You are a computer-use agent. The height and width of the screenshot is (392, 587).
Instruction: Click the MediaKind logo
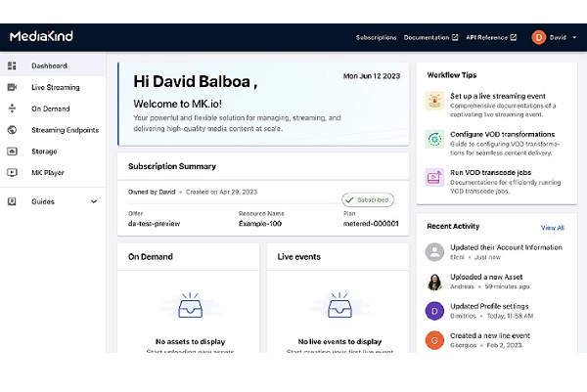tap(41, 36)
